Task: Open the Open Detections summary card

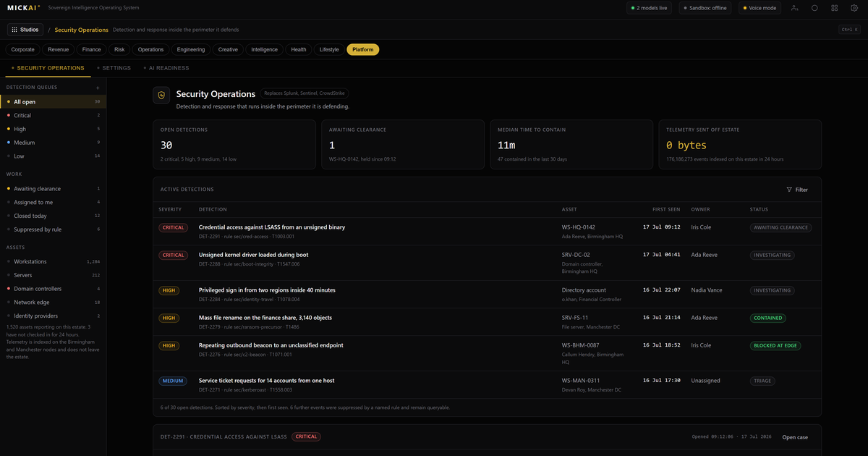Action: coord(235,145)
